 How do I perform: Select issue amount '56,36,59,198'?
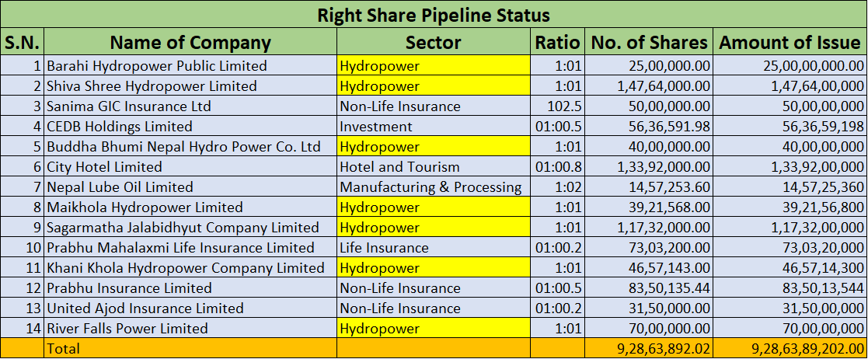(x=790, y=126)
